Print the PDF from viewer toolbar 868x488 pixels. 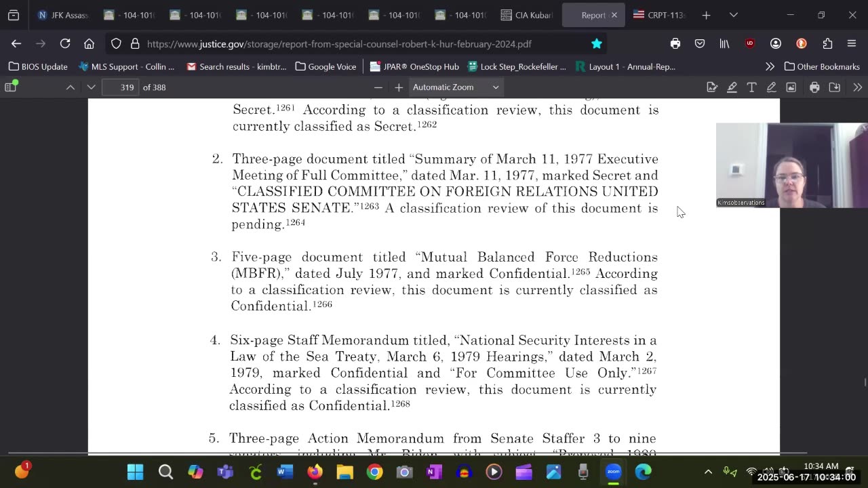(x=814, y=87)
